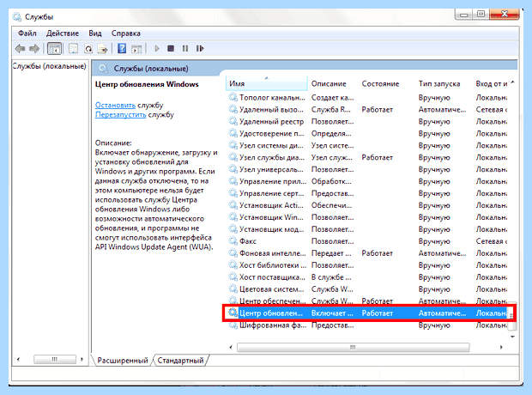Image resolution: width=532 pixels, height=395 pixels.
Task: Select the Удаленный вызо... service row
Action: pyautogui.click(x=368, y=109)
